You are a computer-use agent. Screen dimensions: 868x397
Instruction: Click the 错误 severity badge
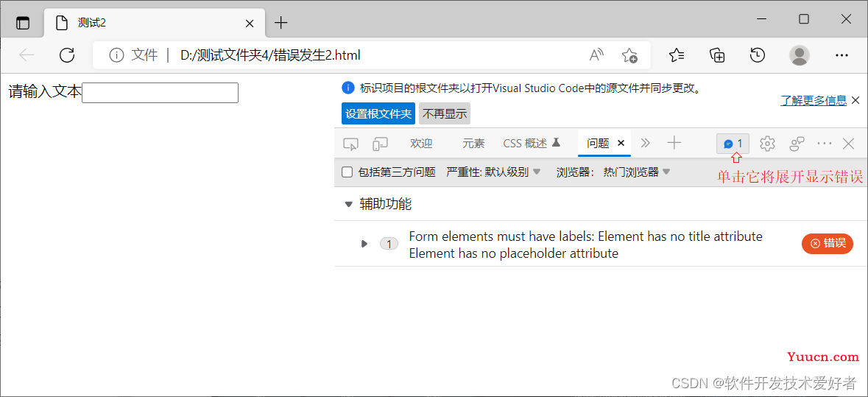827,244
